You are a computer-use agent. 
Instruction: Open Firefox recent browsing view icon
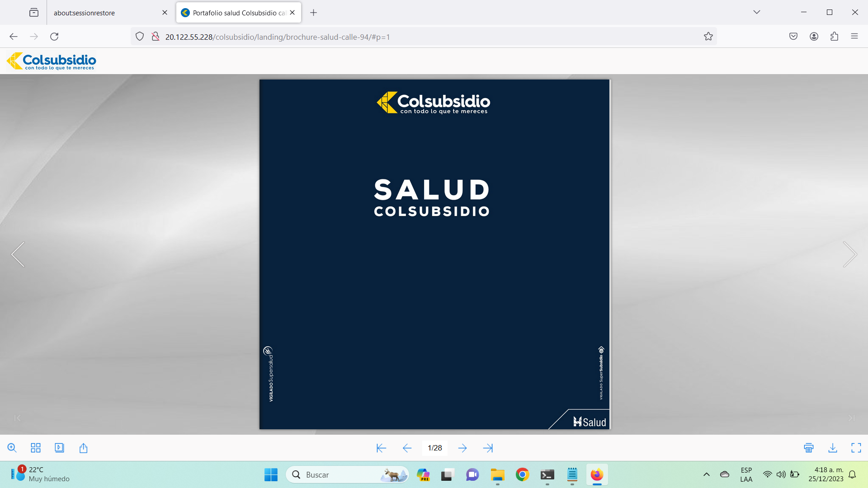point(34,13)
